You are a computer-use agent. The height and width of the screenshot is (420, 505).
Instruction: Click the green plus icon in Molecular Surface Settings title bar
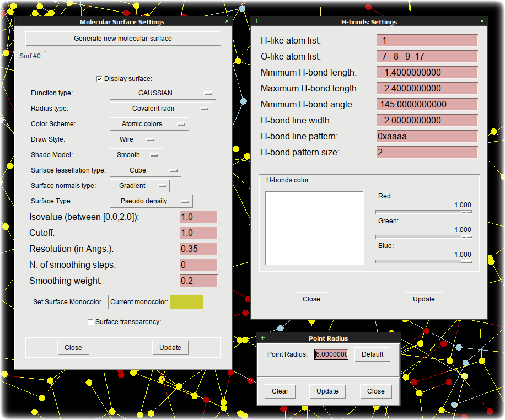(20, 21)
